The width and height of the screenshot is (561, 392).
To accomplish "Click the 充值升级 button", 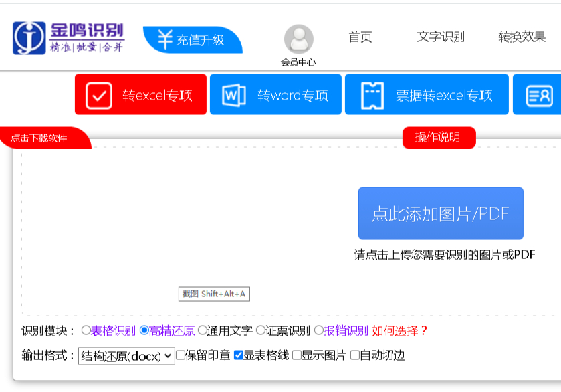I will pos(193,39).
